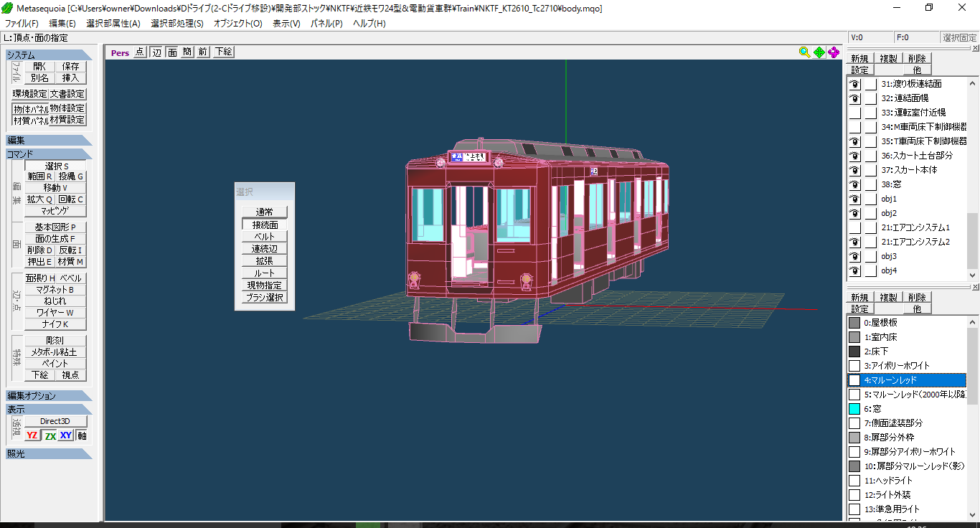Choose ブラシ選択 in the 選択 popup

tap(265, 297)
